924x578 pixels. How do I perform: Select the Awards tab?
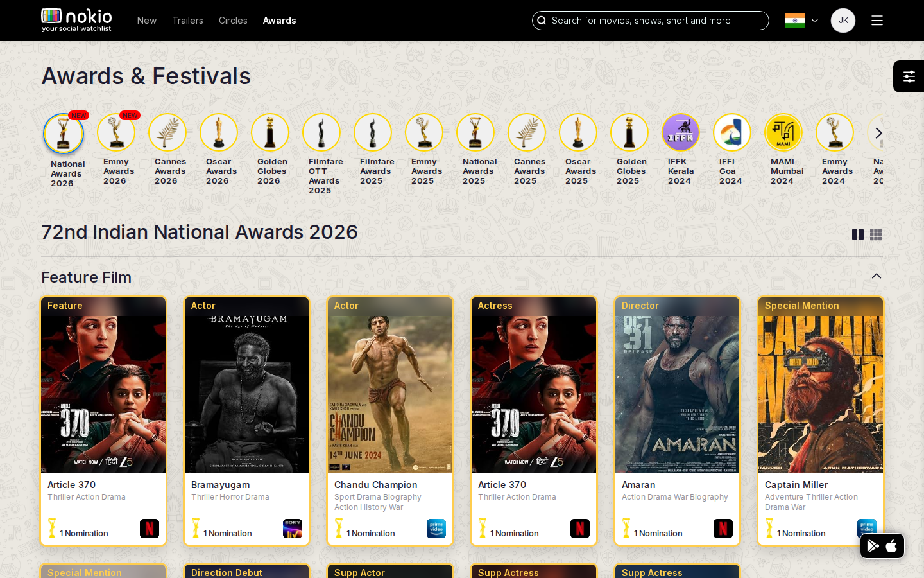pos(280,21)
